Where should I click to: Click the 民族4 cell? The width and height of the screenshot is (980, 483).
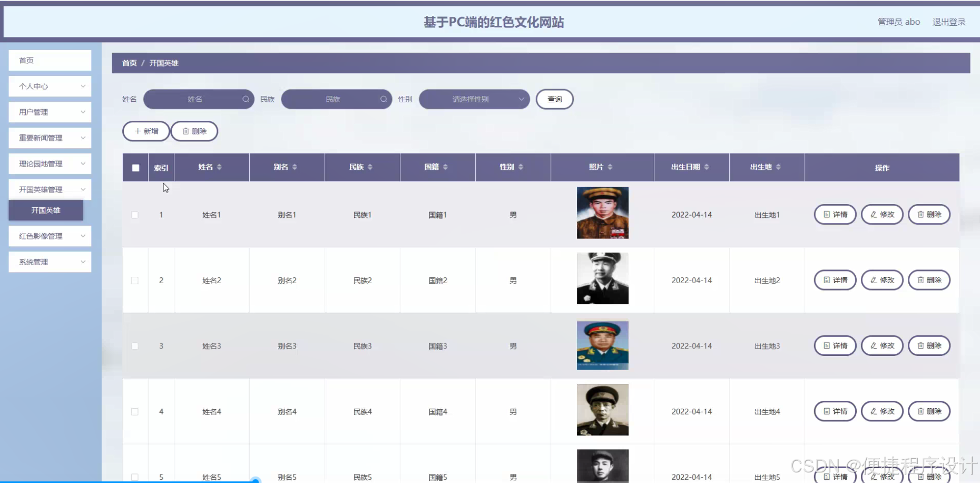(362, 412)
